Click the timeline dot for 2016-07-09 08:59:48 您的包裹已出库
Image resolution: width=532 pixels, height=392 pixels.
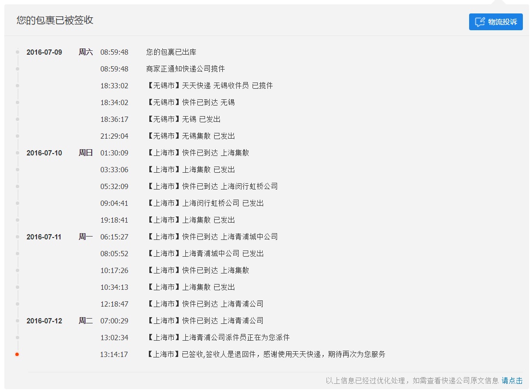click(x=17, y=52)
